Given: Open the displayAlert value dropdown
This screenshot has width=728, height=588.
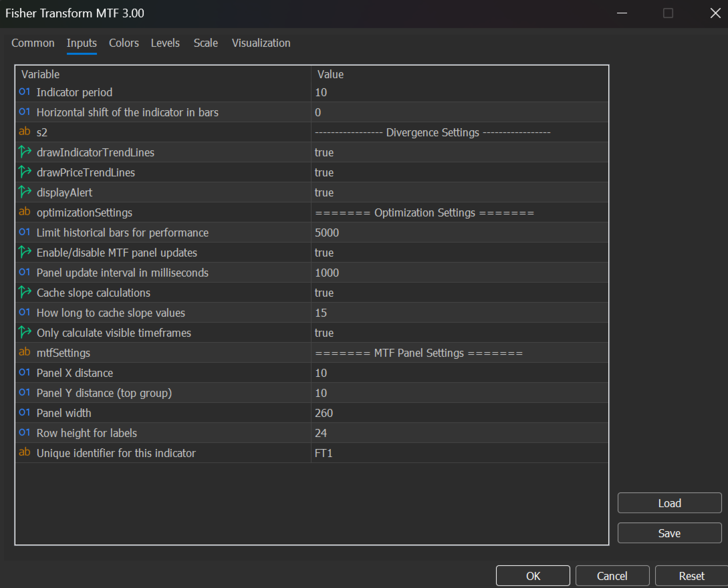Looking at the screenshot, I should (459, 192).
